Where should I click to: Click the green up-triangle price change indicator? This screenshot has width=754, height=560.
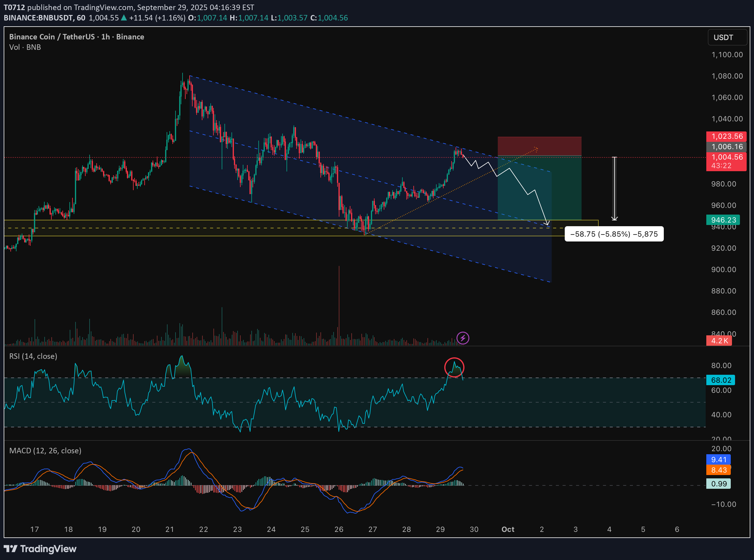[x=124, y=18]
